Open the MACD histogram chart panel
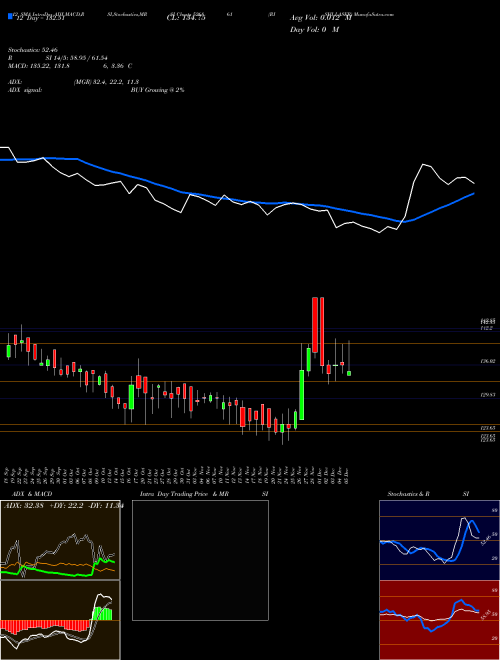 60,620
